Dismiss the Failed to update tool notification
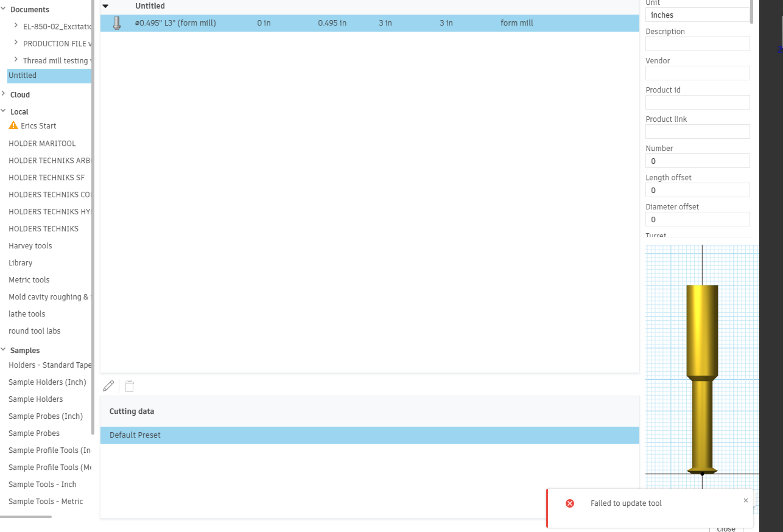 (x=746, y=500)
